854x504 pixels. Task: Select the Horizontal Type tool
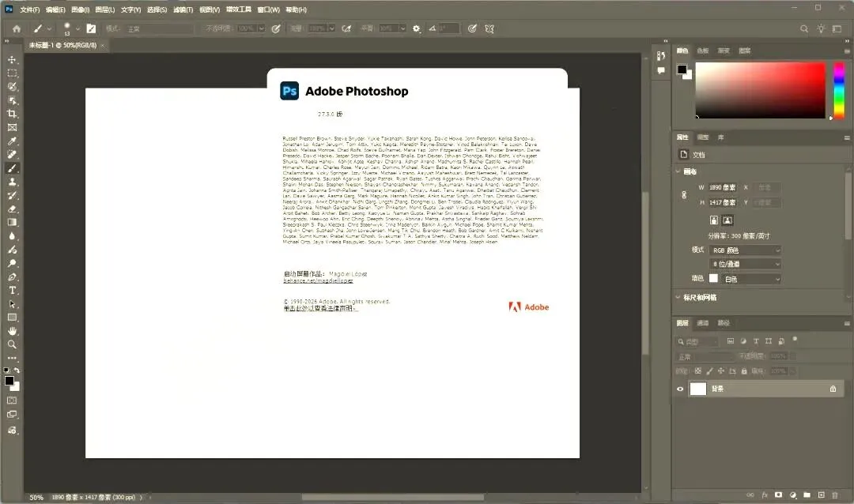12,290
